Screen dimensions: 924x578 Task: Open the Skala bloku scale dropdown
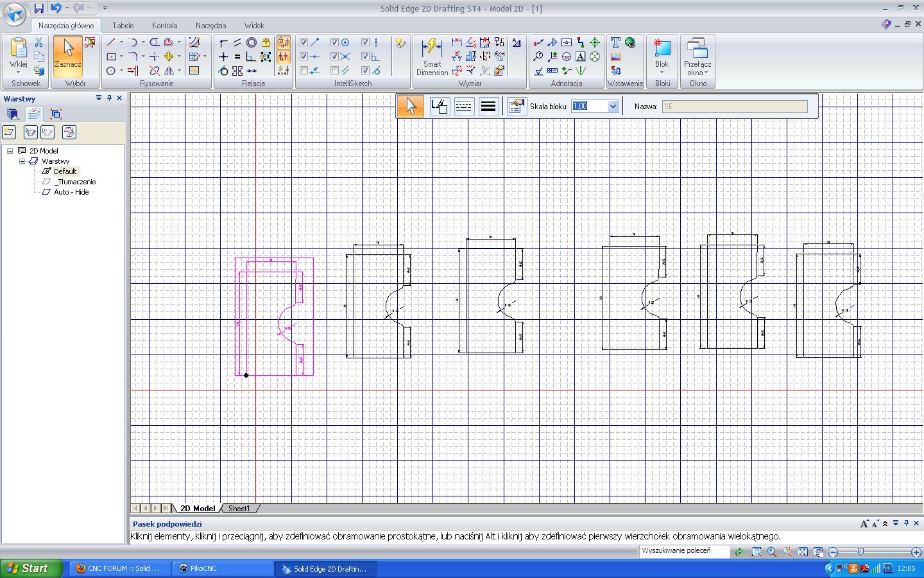pyautogui.click(x=613, y=107)
